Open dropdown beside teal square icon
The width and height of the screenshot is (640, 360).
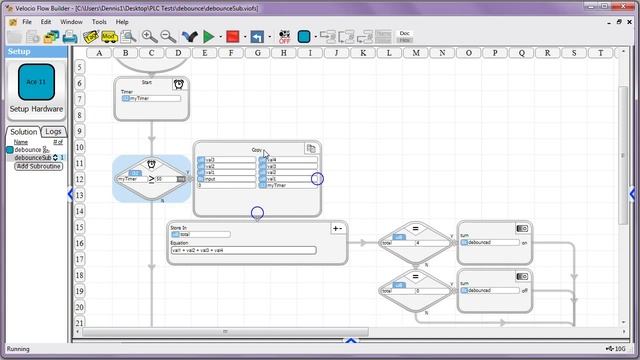[x=316, y=37]
